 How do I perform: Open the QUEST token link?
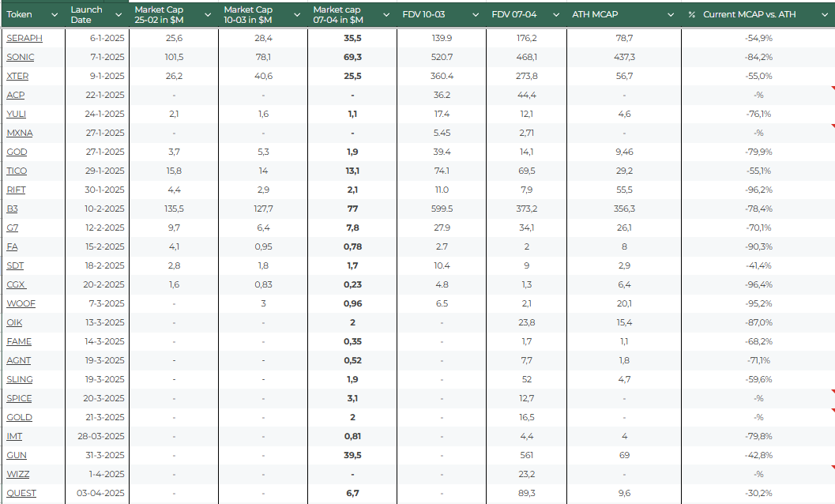[21, 494]
